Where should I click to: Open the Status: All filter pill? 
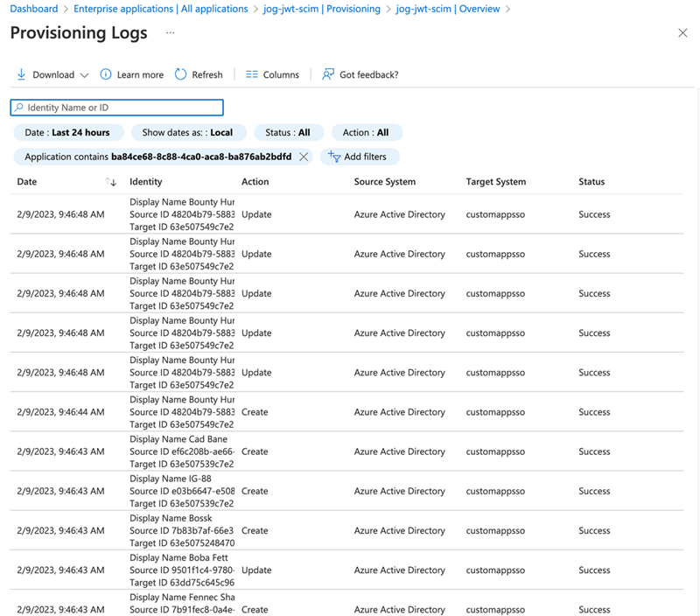[288, 133]
